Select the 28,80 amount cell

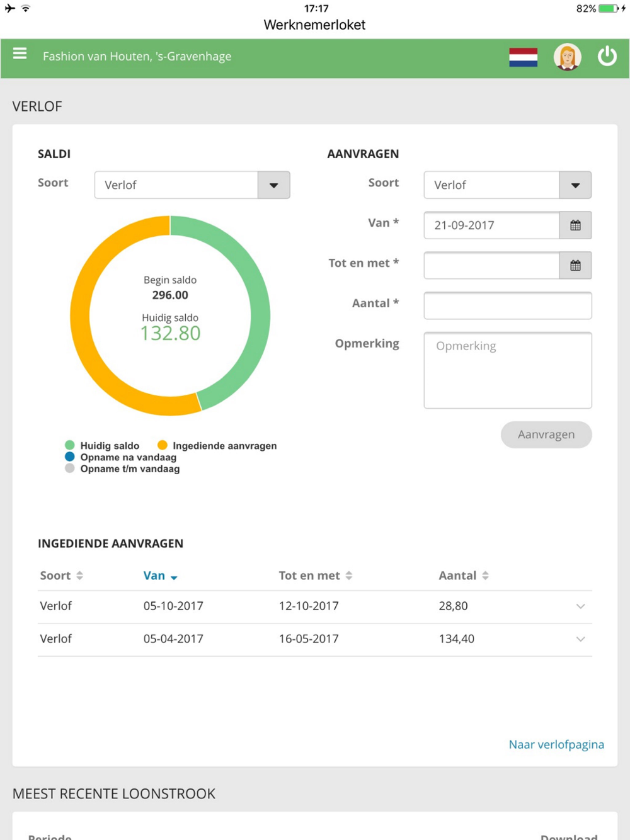[x=453, y=606]
